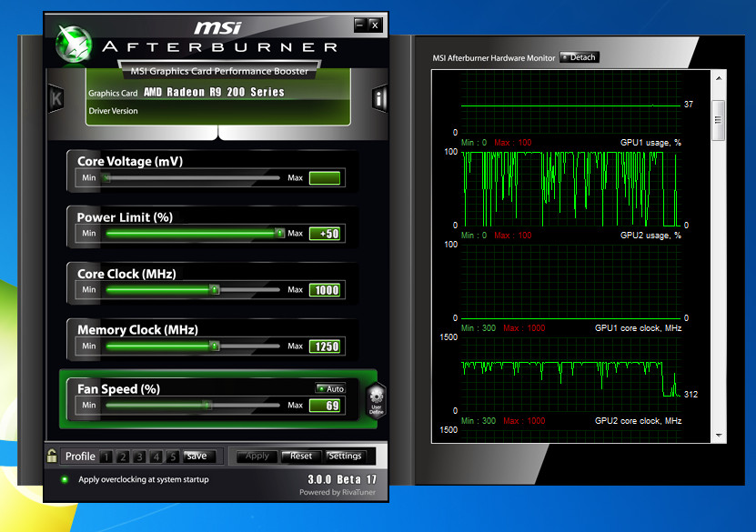
Task: Click the 3.0.0 Beta 17 version text
Action: tap(342, 479)
